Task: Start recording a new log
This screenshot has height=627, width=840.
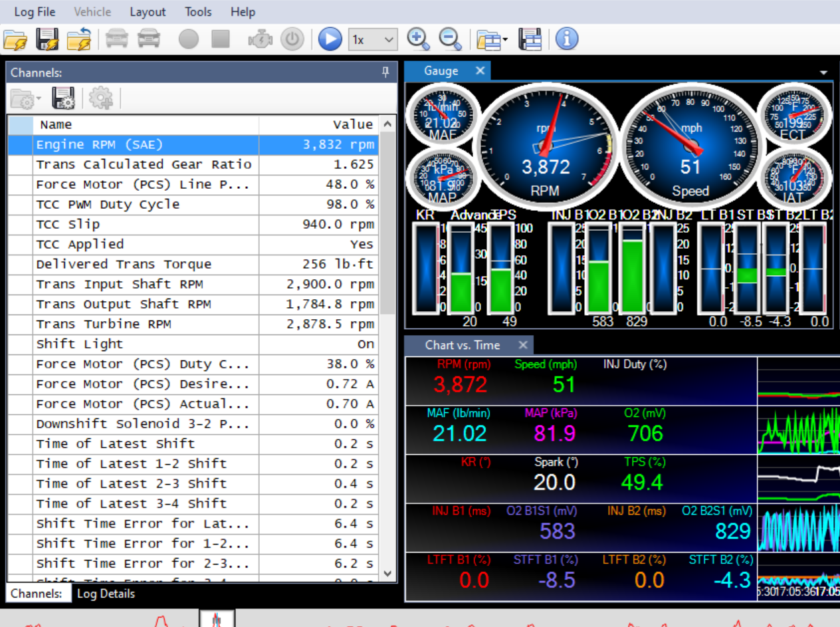Action: 188,39
